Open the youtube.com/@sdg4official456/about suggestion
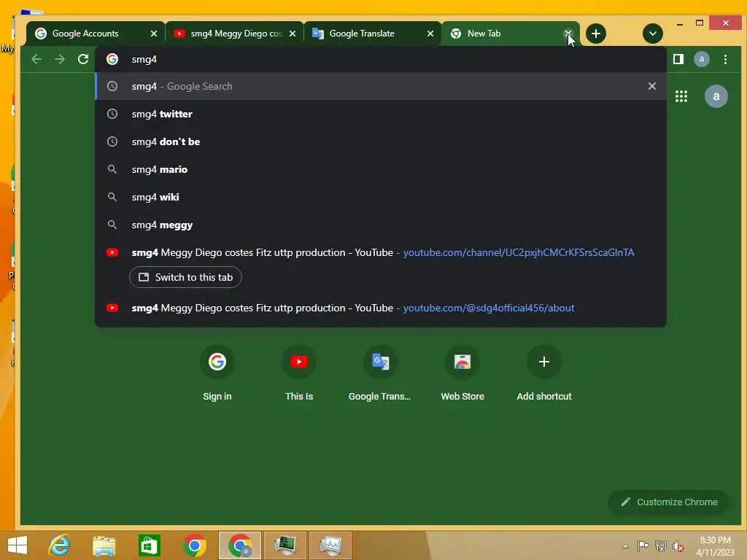This screenshot has height=560, width=747. point(381,308)
